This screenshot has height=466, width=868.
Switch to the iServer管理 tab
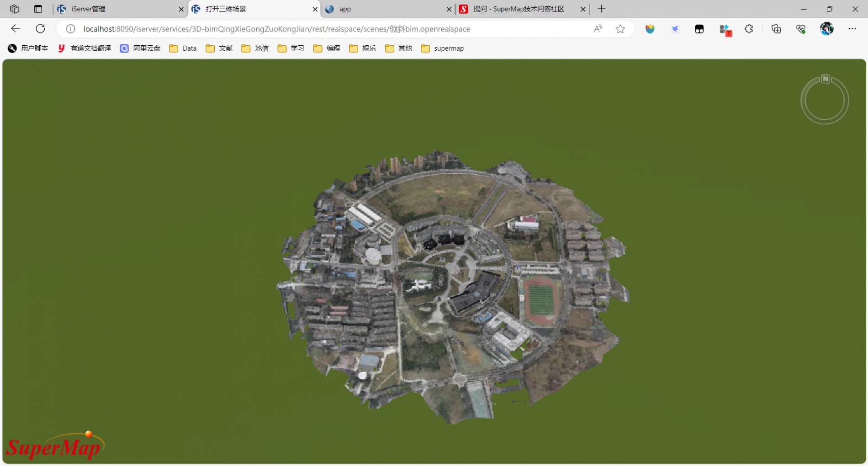click(x=114, y=9)
